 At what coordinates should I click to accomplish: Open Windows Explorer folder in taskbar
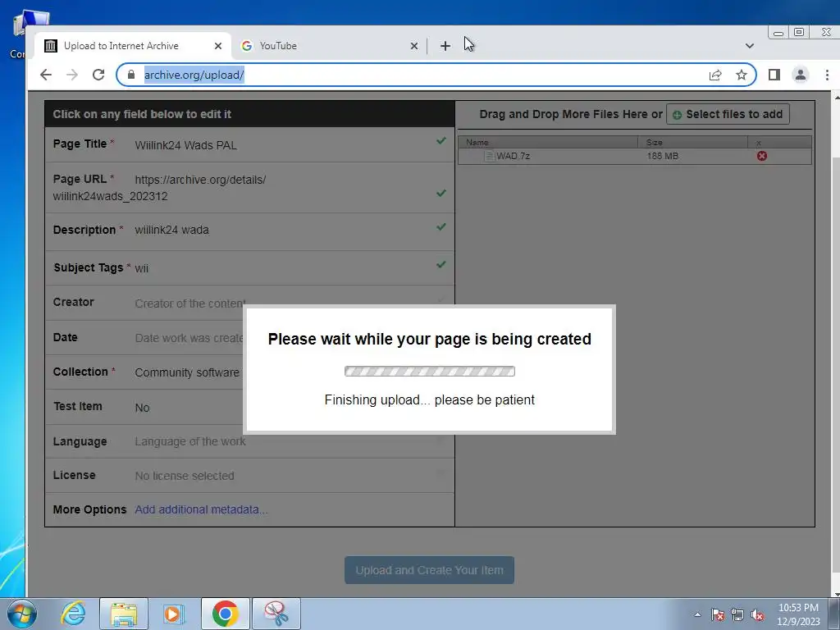[123, 614]
